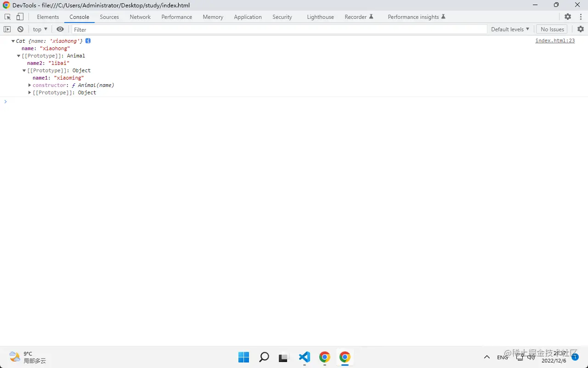Switch to the Elements tab
Viewport: 588px width, 368px height.
48,17
